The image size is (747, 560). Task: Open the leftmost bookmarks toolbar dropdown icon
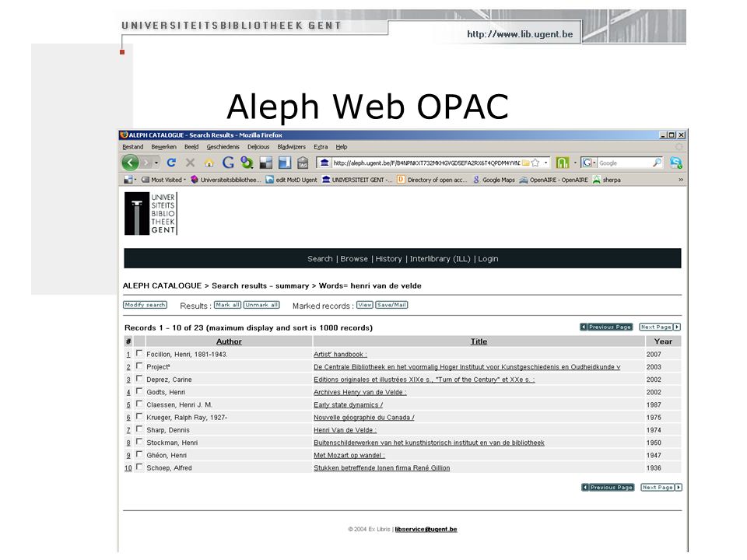130,180
